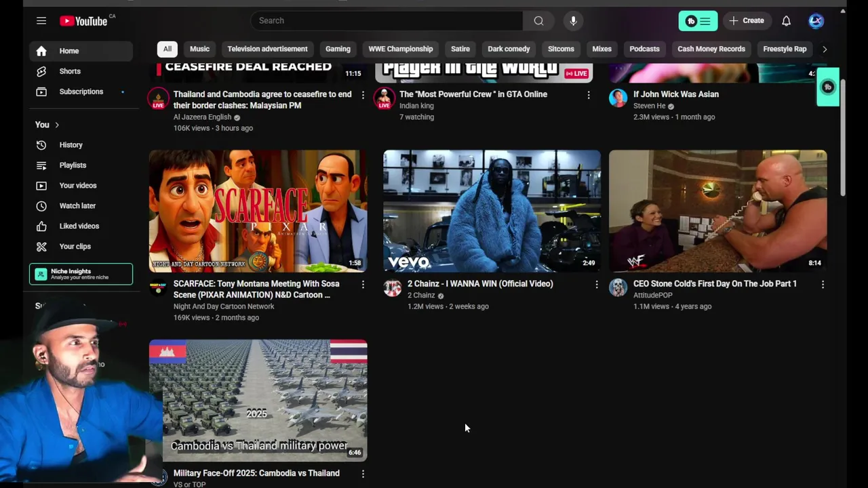This screenshot has width=868, height=488.
Task: Focus the YouTube search field
Action: pos(387,21)
